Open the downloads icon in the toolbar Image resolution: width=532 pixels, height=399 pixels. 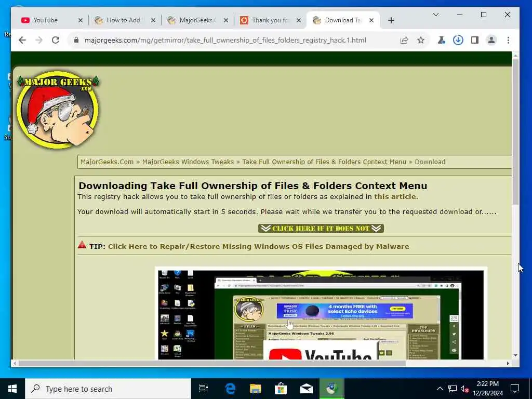[458, 41]
